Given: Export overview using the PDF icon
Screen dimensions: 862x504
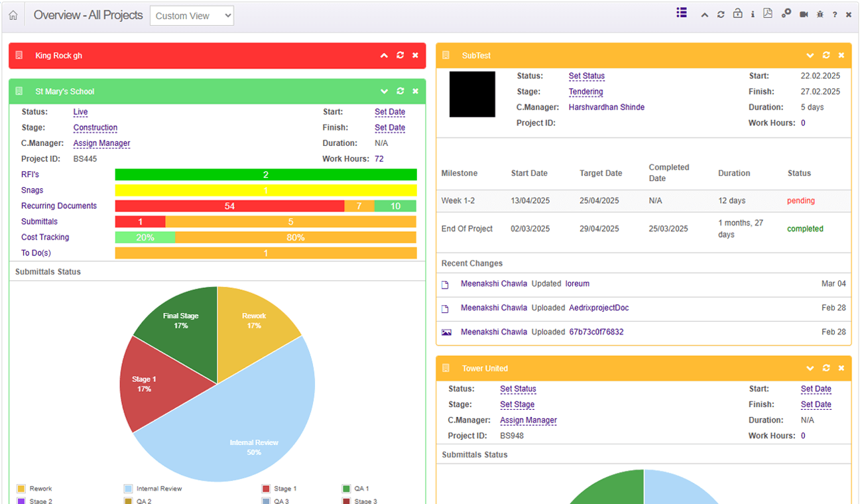Looking at the screenshot, I should pyautogui.click(x=768, y=14).
